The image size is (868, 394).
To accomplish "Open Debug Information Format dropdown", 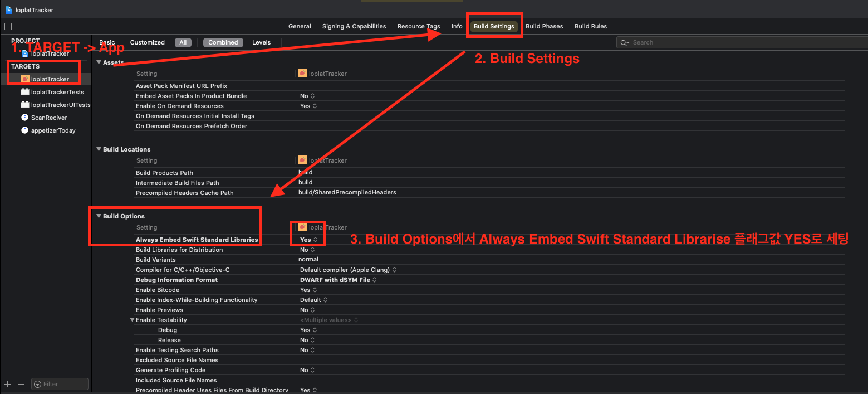I will pos(339,280).
